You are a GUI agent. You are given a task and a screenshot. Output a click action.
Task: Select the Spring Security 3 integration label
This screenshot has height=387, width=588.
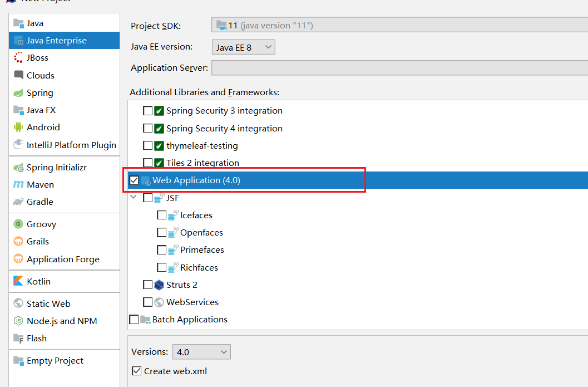(x=224, y=111)
